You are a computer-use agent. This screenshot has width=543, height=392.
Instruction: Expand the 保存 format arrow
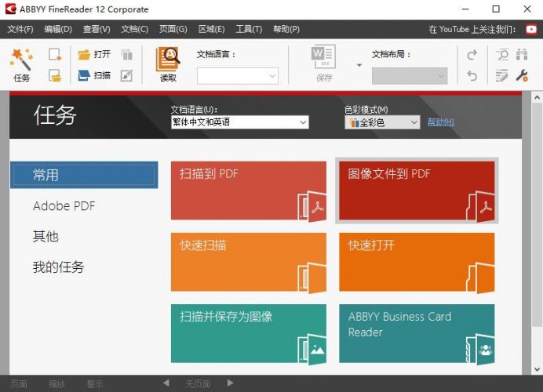click(x=359, y=65)
